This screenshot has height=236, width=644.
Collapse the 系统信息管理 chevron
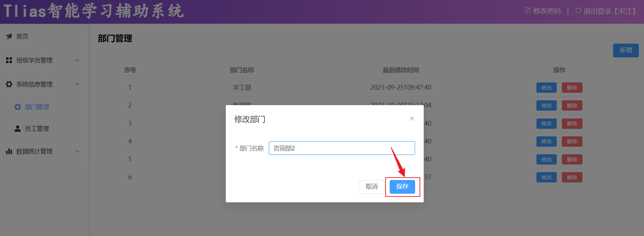click(x=77, y=84)
